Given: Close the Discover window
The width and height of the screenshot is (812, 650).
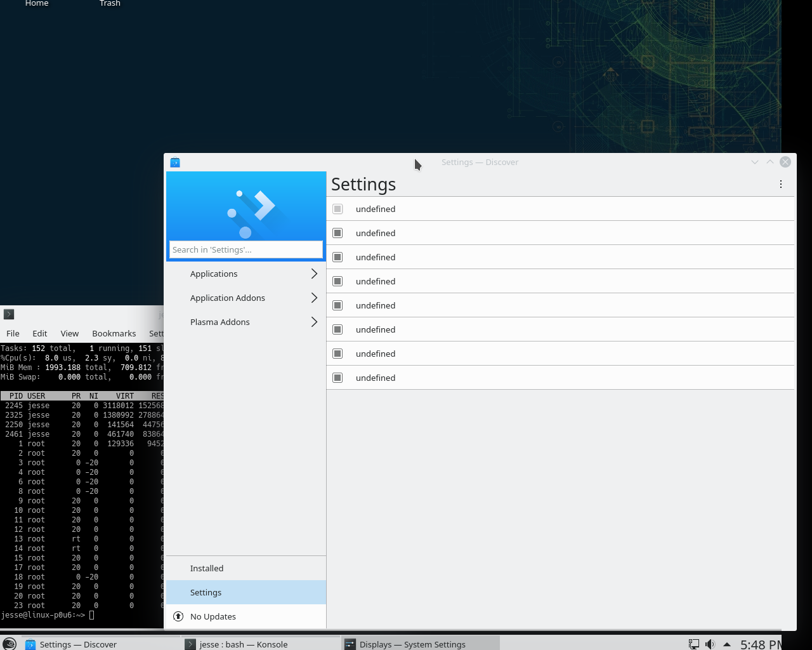Looking at the screenshot, I should pyautogui.click(x=785, y=162).
